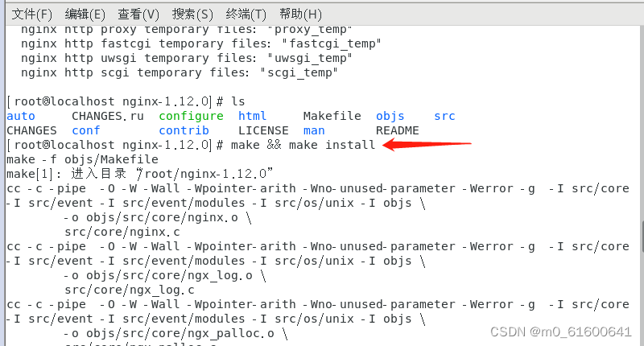This screenshot has width=644, height=346.
Task: Open the 终端(T) menu
Action: pyautogui.click(x=246, y=14)
